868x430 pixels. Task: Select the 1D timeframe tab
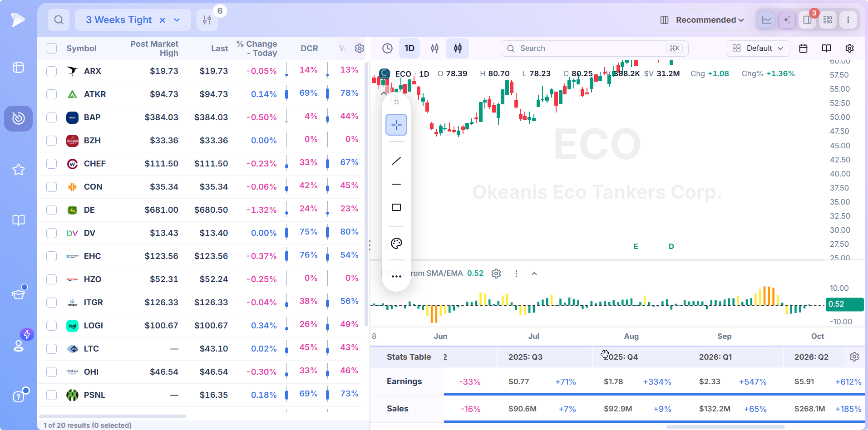point(409,48)
